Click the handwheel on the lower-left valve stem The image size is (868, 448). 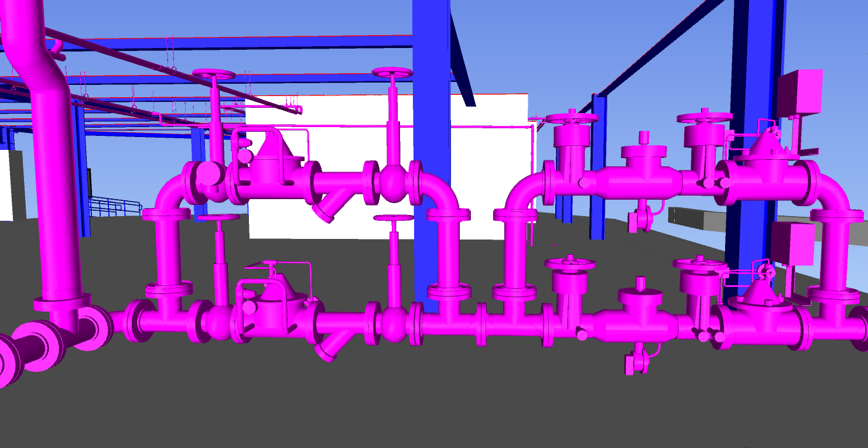pos(218,218)
